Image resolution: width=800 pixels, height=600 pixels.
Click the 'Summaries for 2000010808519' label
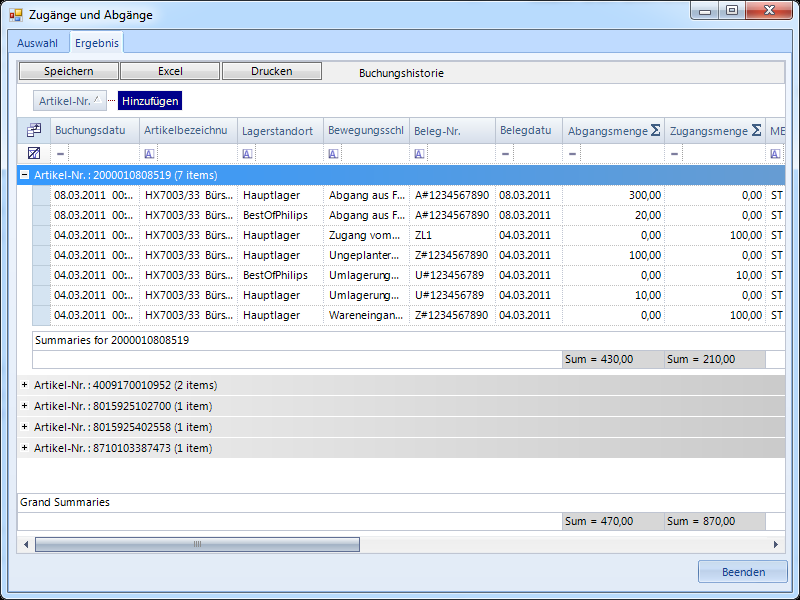(x=112, y=340)
